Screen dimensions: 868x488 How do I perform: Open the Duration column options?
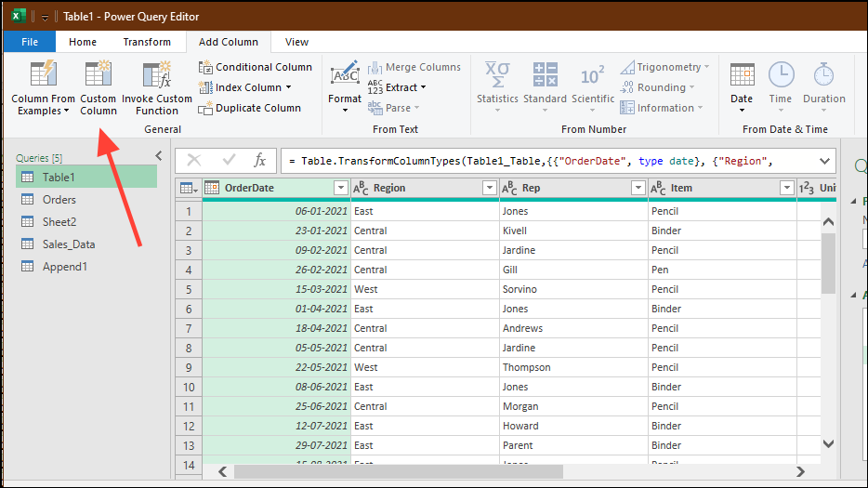(823, 86)
